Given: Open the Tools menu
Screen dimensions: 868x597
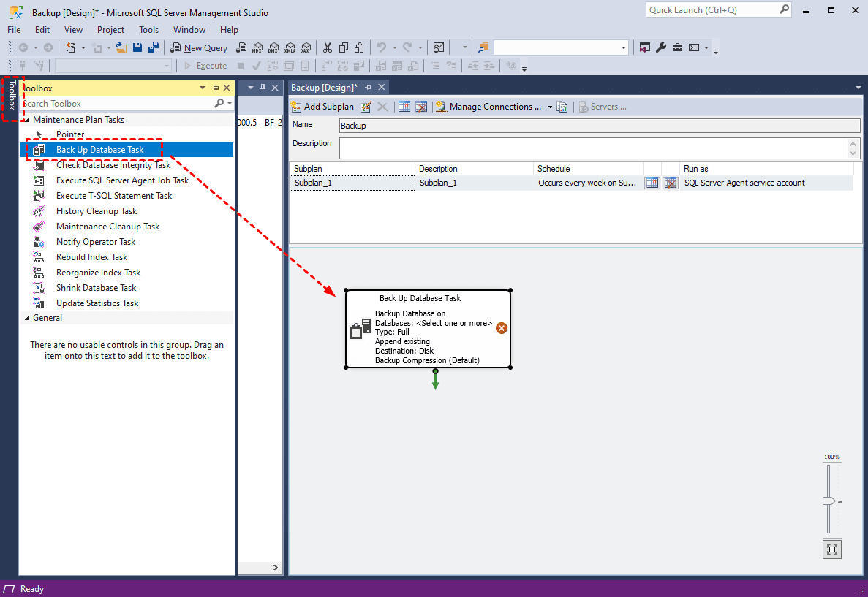Looking at the screenshot, I should [148, 30].
